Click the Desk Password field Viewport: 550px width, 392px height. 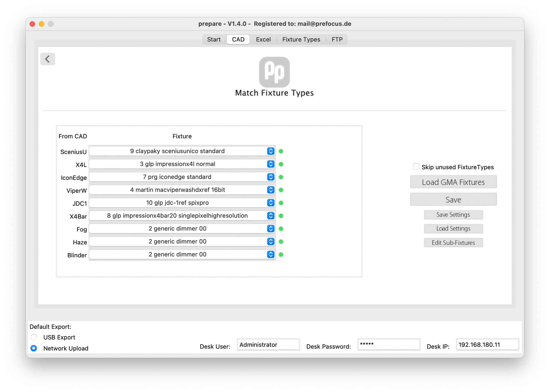(x=388, y=344)
